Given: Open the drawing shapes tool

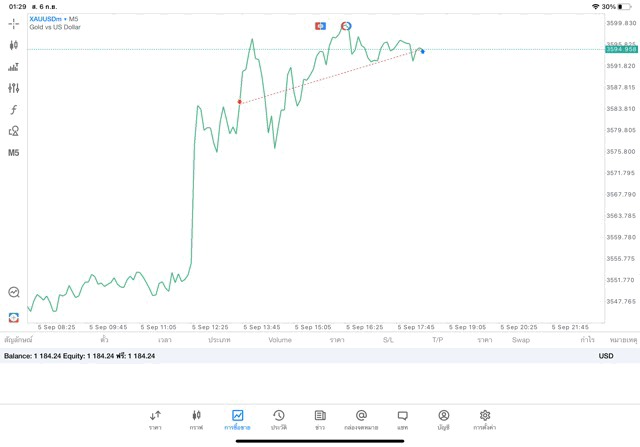Looking at the screenshot, I should click(14, 131).
